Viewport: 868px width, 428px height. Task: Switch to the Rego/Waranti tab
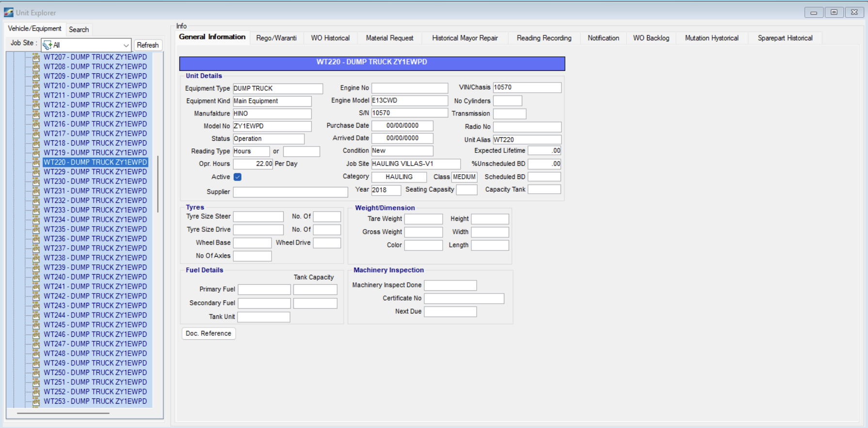pos(276,38)
